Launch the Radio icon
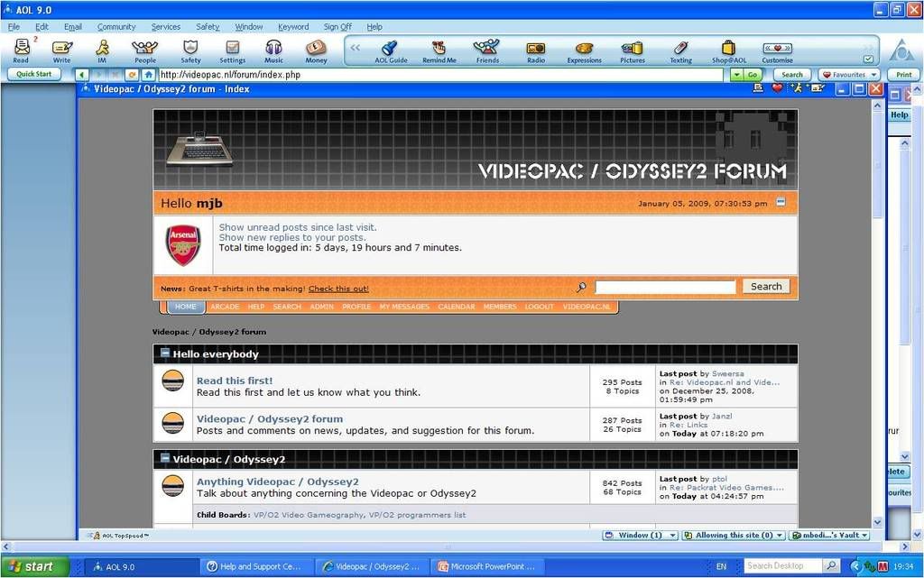The height and width of the screenshot is (578, 924). pos(536,50)
